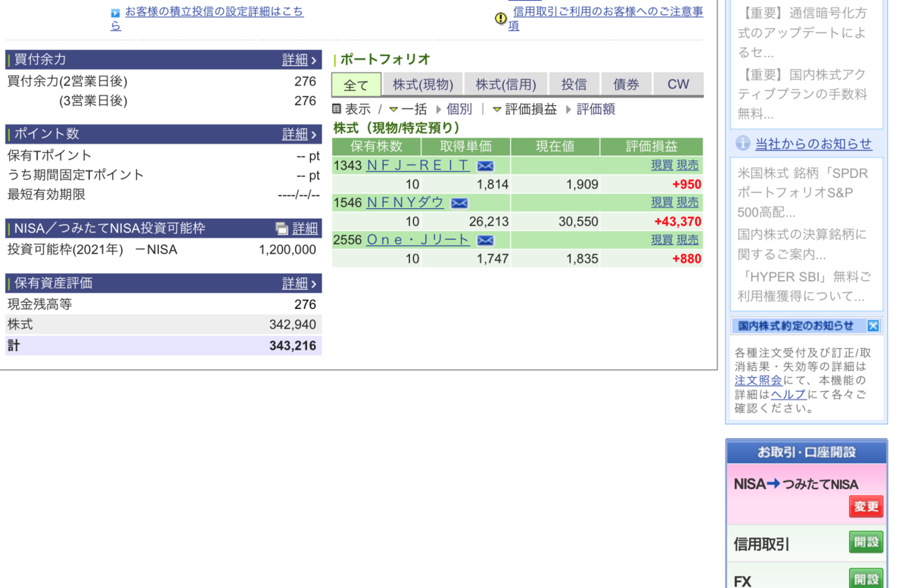This screenshot has width=908, height=588.
Task: Select the 投信 tab
Action: [x=574, y=85]
